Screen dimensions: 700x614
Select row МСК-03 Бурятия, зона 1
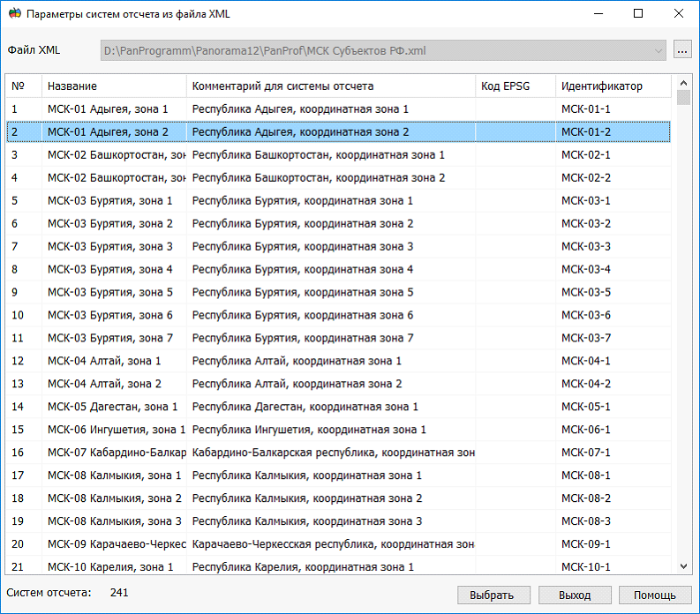click(338, 201)
